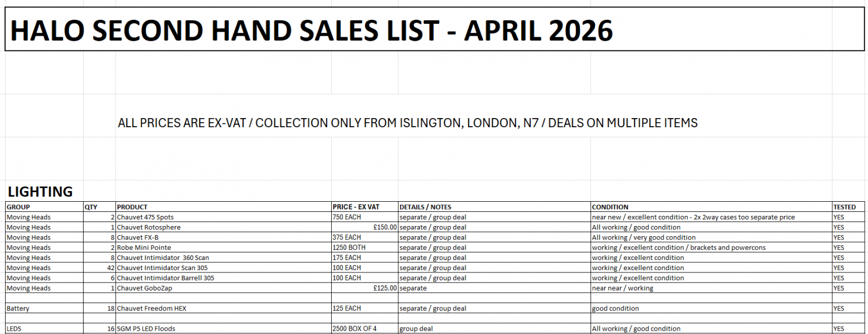
Task: Select the LIGHTING section heading cell
Action: pos(40,192)
